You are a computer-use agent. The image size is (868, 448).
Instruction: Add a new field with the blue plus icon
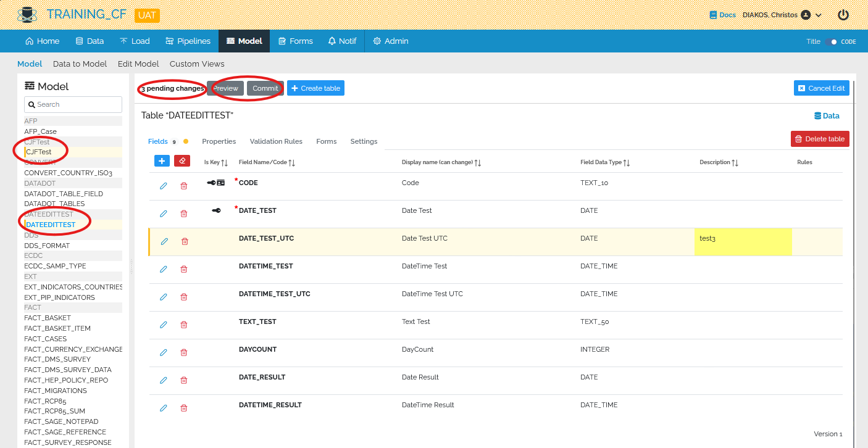(162, 160)
